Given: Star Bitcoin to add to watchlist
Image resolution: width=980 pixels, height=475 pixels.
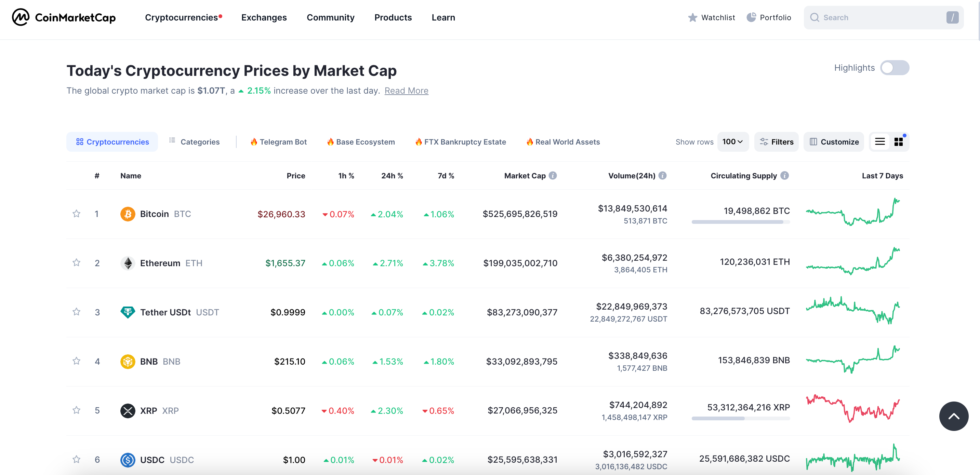Looking at the screenshot, I should (77, 214).
